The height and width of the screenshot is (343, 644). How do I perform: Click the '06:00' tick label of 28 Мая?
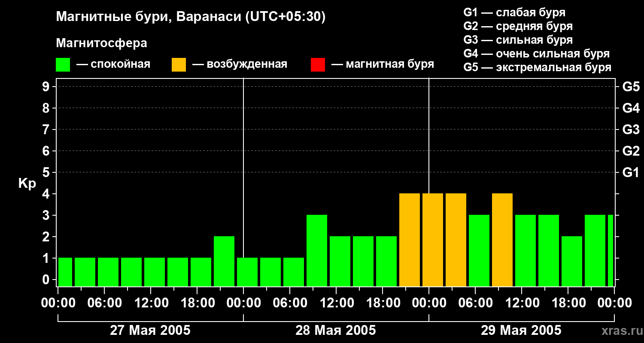pos(290,303)
